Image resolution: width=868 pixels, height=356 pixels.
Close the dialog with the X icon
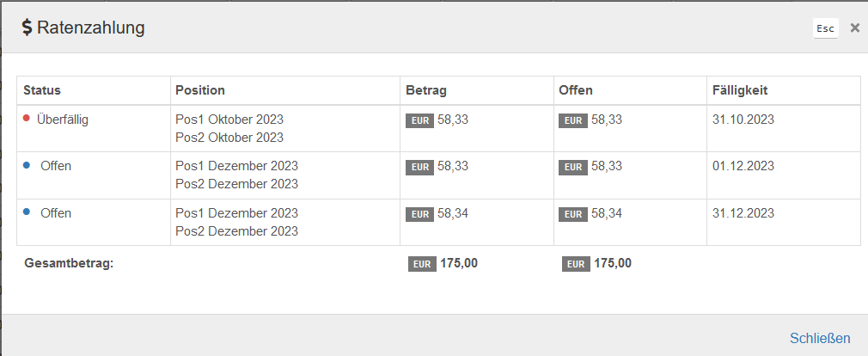(855, 28)
